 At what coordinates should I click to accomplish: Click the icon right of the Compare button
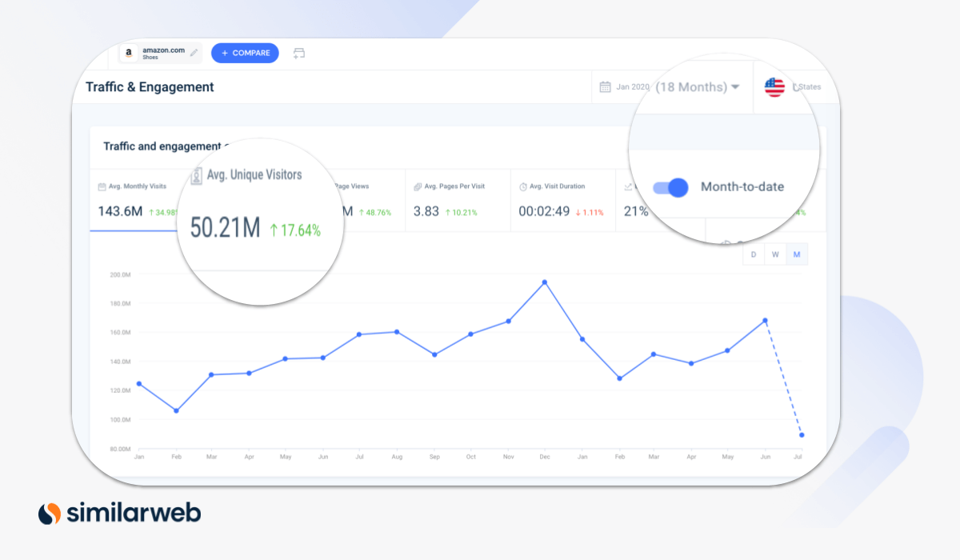coord(299,54)
